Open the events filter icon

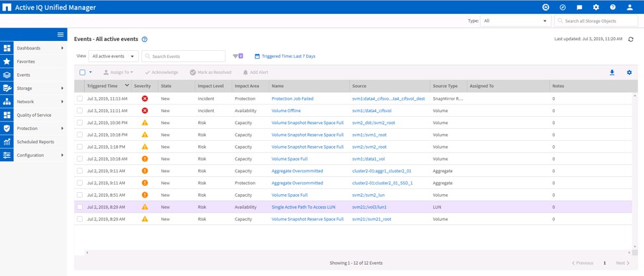click(x=237, y=56)
